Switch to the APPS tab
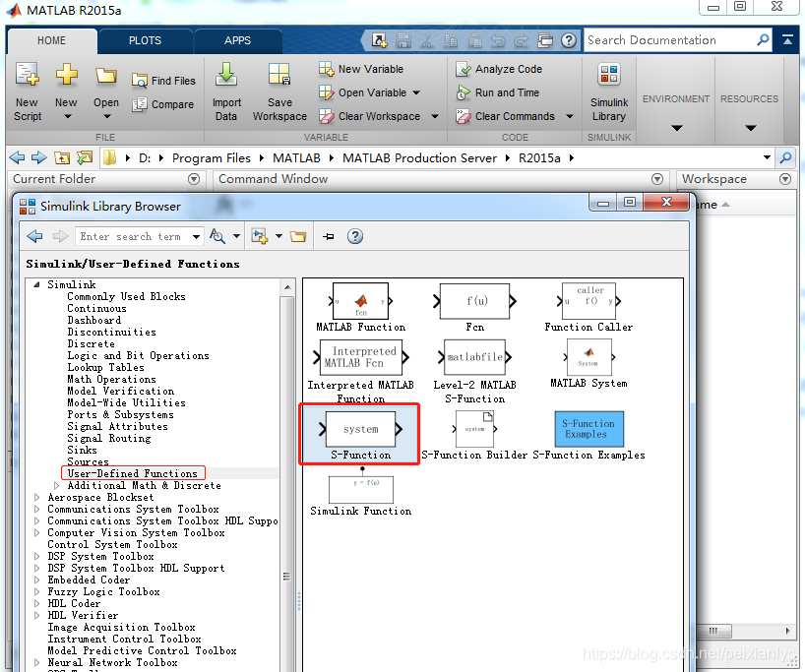The image size is (805, 672). [237, 40]
